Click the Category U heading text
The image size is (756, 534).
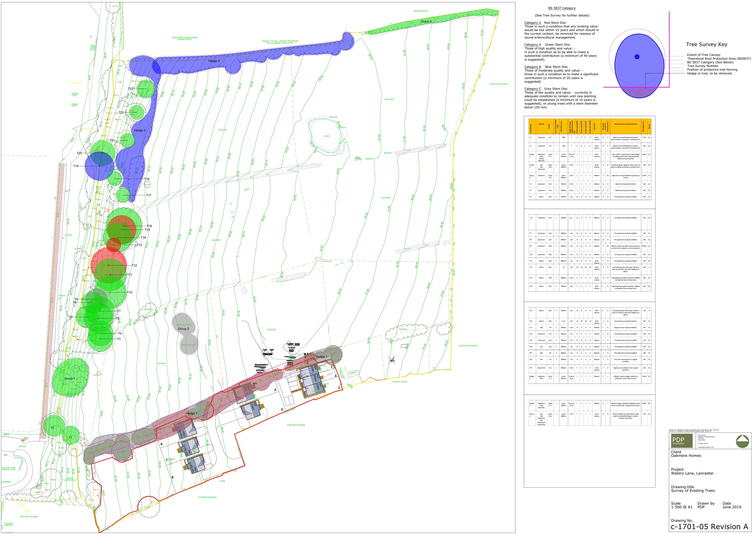click(532, 23)
